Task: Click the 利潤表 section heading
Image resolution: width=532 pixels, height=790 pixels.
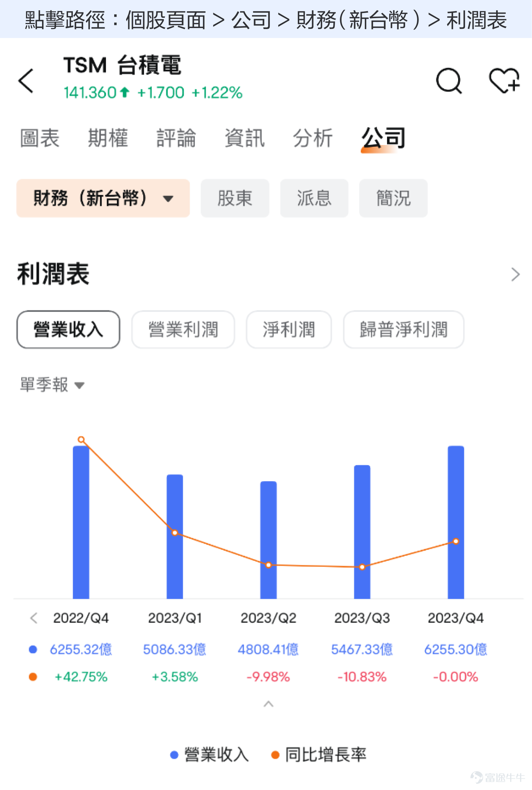Action: click(x=53, y=274)
